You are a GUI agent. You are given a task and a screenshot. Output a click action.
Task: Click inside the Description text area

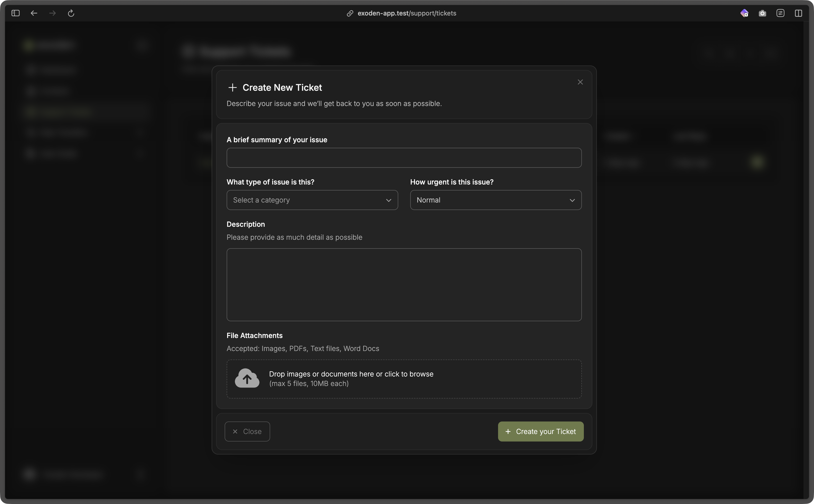click(404, 284)
